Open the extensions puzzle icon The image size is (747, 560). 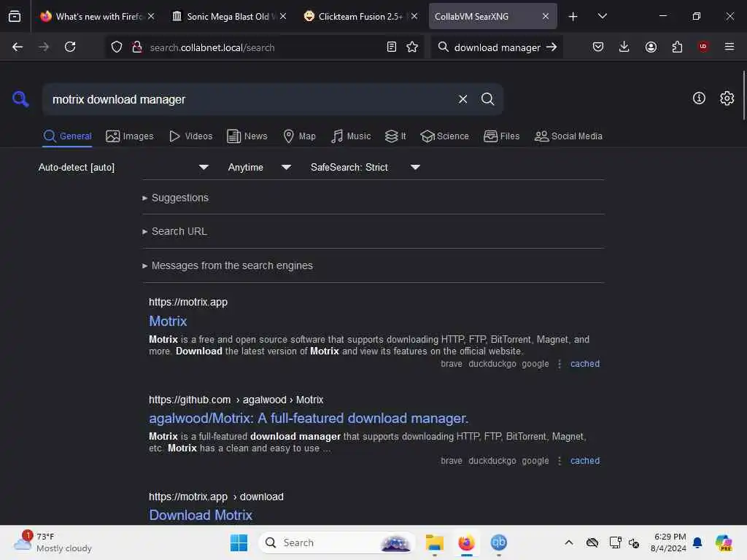pos(677,47)
